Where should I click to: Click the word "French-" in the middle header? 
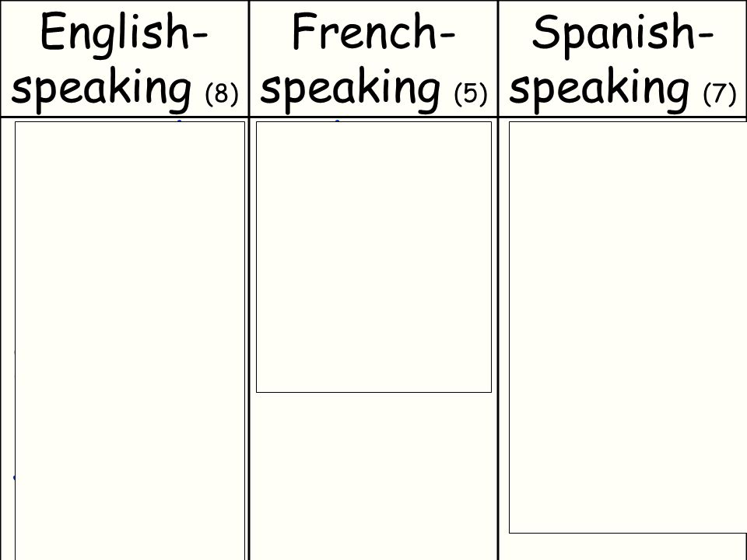click(x=374, y=33)
